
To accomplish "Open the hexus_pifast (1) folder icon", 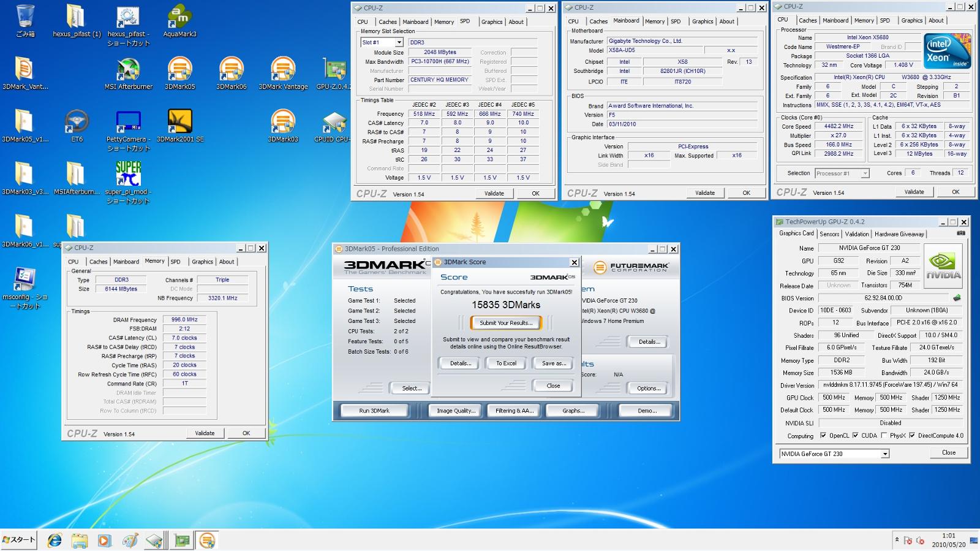I will 77,21.
